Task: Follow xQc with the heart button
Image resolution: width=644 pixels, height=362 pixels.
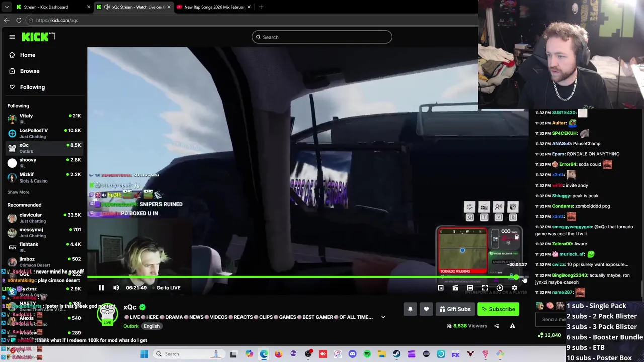Action: (426, 309)
